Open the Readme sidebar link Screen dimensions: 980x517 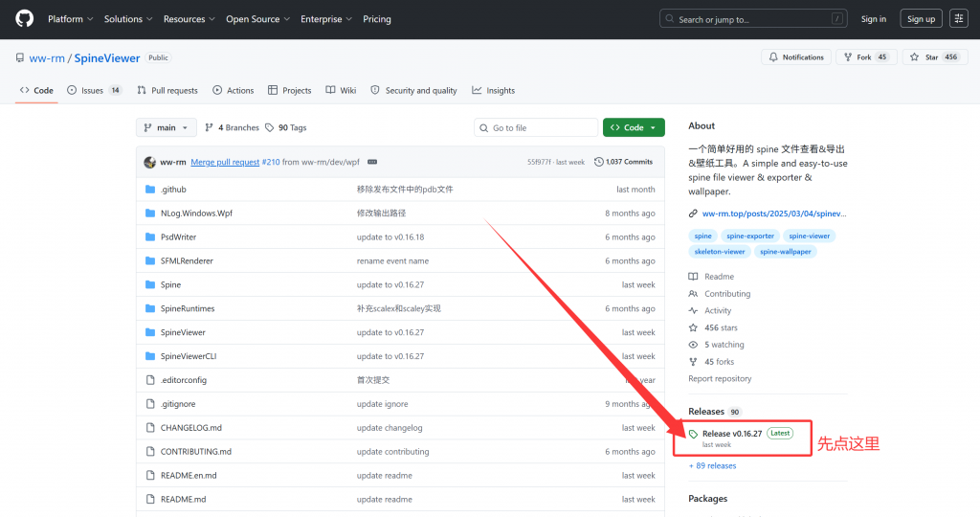pyautogui.click(x=711, y=277)
